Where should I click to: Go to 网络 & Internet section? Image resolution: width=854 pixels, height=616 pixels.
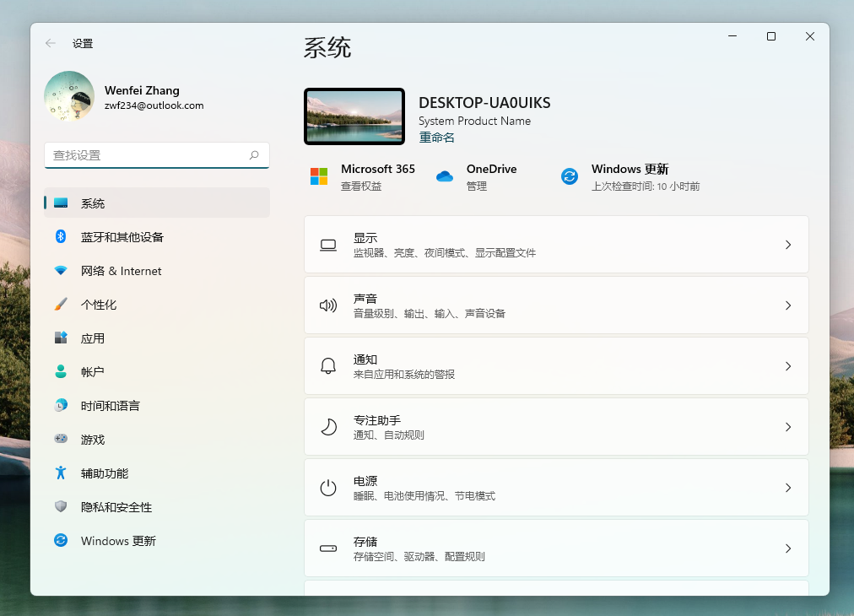pos(157,271)
